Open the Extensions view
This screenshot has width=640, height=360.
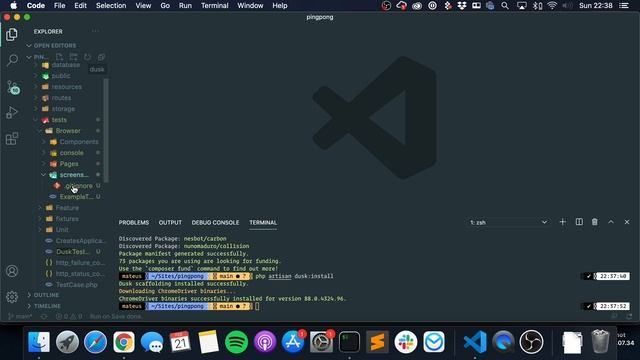12,138
